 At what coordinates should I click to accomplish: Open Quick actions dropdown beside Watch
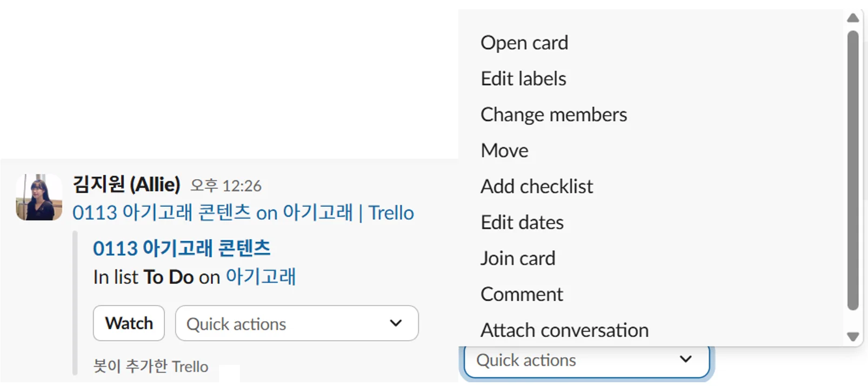(296, 323)
